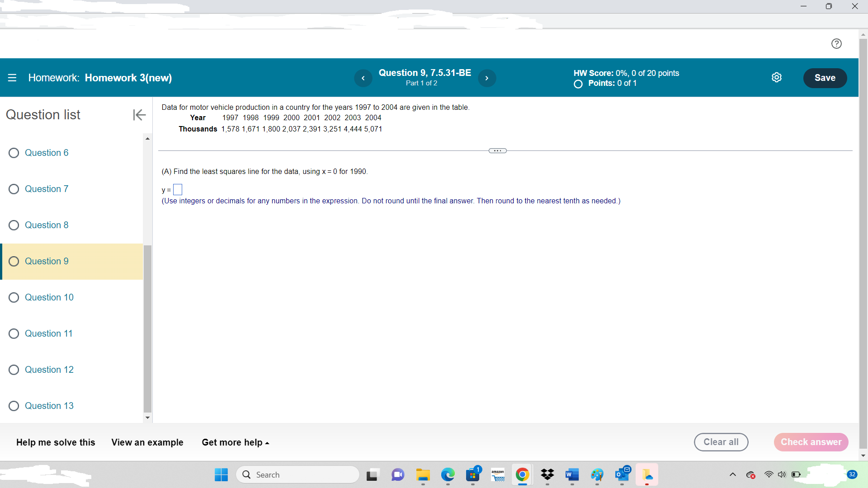This screenshot has width=868, height=488.
Task: Click Help me solve this
Action: pos(56,442)
